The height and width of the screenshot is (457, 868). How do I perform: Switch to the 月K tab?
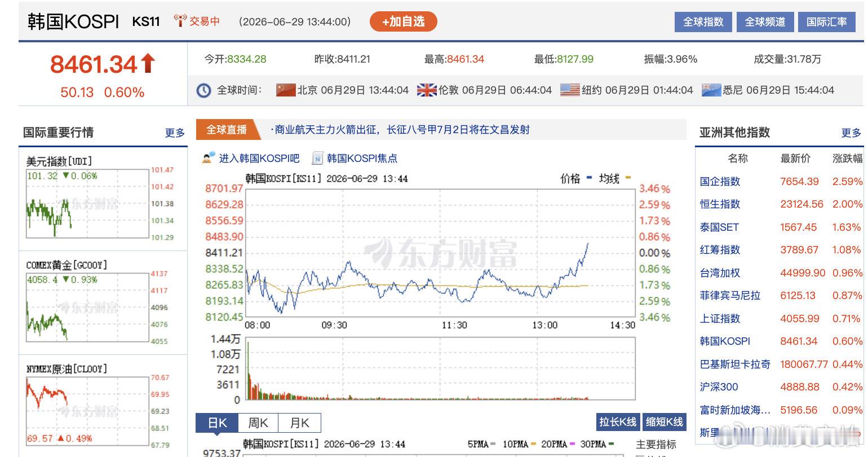coord(300,423)
